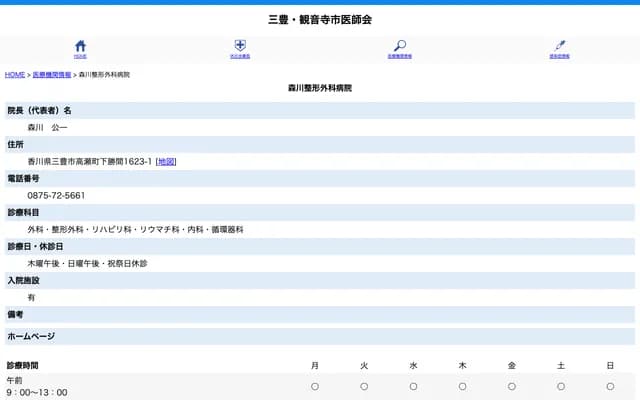Click the phone number 0875-72-5661
640x400 pixels.
click(56, 195)
